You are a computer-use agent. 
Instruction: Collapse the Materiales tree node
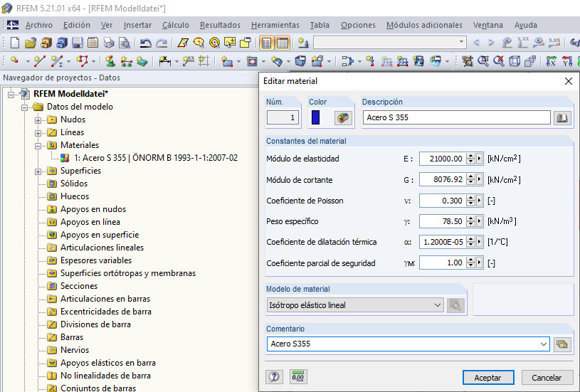[38, 146]
